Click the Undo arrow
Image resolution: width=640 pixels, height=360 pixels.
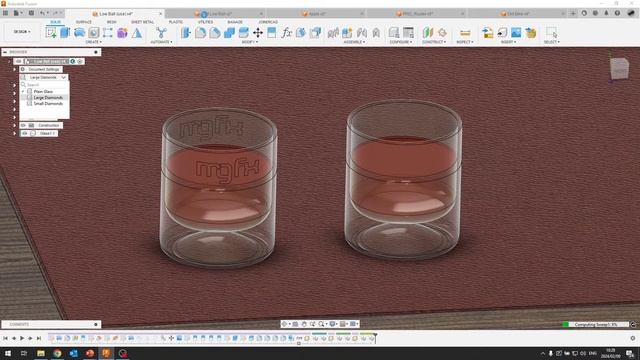(42, 13)
